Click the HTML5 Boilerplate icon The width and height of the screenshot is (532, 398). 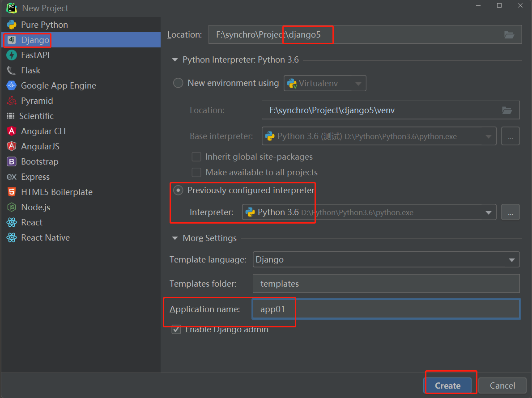point(12,192)
